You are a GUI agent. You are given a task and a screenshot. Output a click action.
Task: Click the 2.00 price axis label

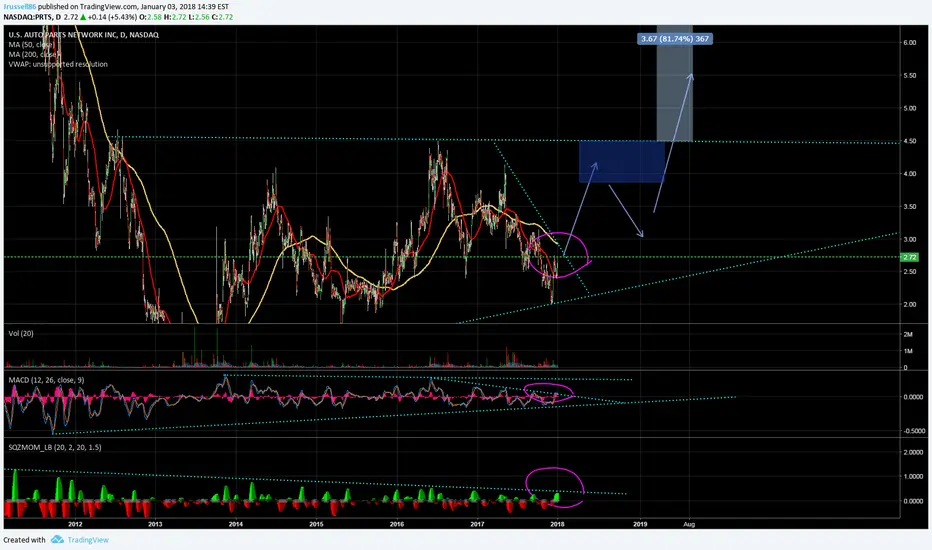point(909,304)
